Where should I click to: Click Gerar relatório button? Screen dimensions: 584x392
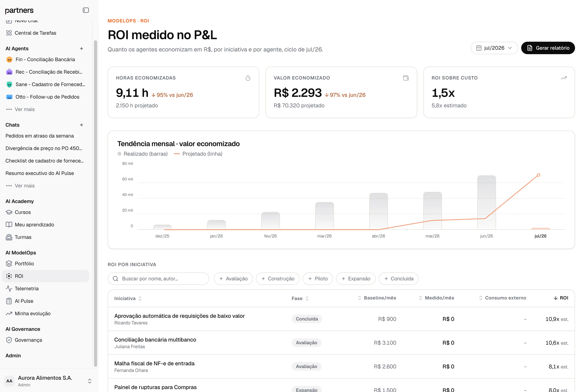click(548, 48)
